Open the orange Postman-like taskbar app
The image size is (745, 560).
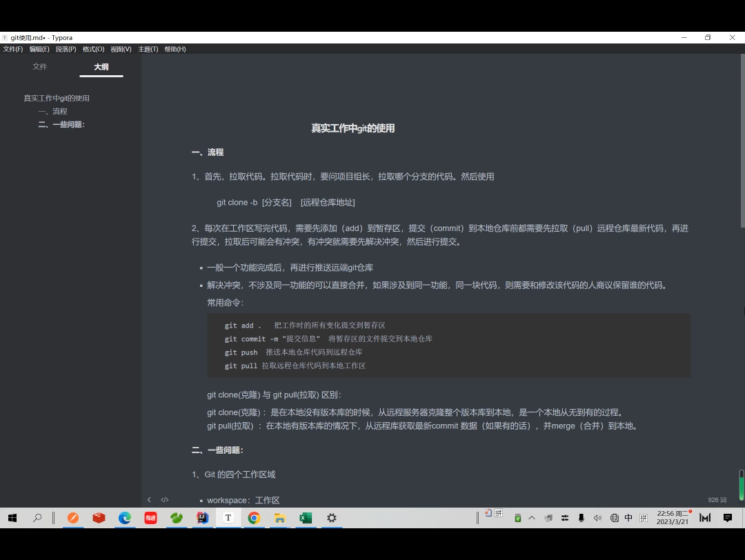(72, 518)
